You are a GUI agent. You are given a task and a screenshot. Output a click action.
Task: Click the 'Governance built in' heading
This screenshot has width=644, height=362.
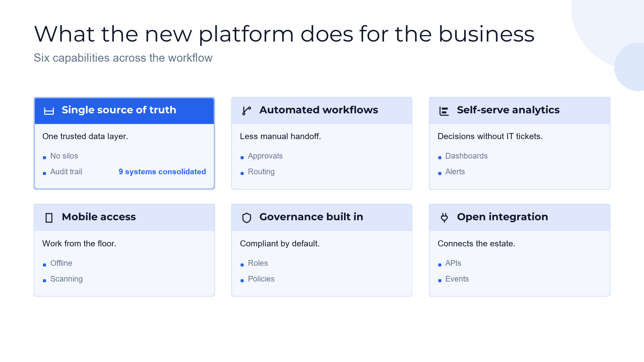point(311,217)
